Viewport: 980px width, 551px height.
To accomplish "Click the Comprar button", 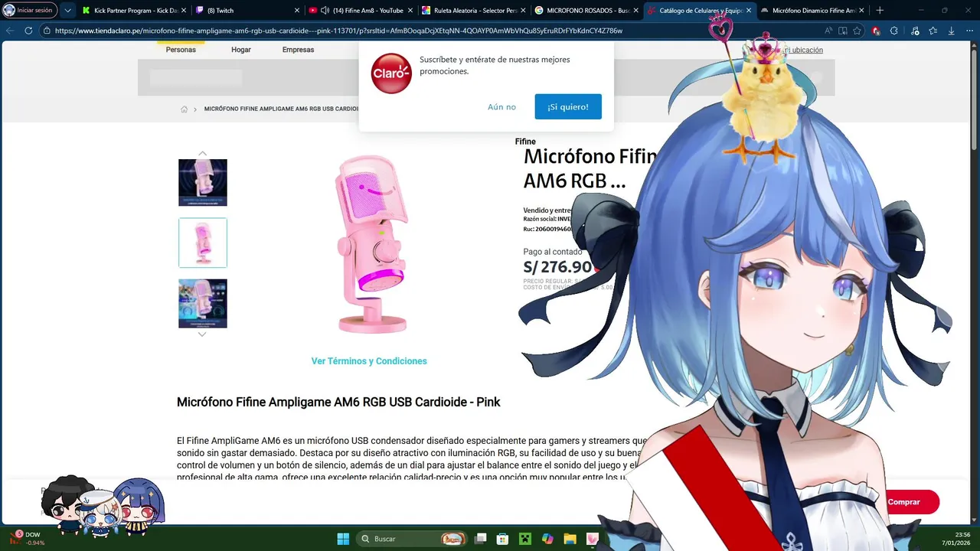I will (903, 502).
